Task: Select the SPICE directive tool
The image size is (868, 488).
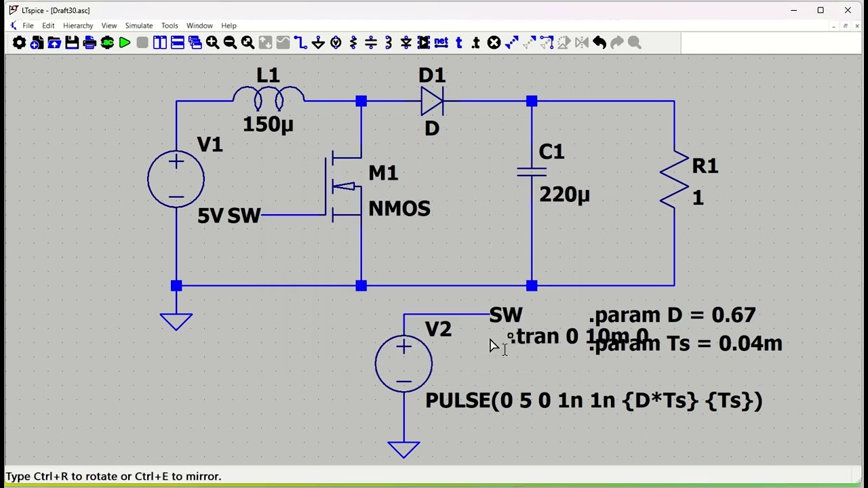Action: coord(476,43)
